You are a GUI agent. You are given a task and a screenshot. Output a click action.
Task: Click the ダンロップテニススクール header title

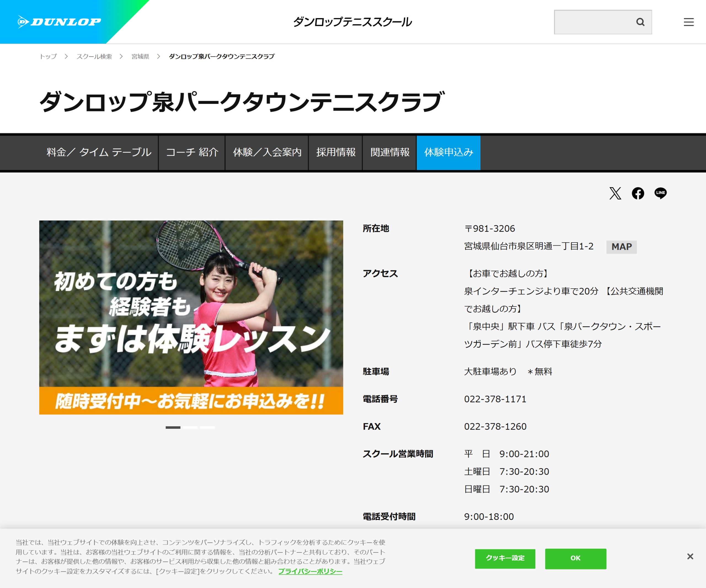coord(352,22)
